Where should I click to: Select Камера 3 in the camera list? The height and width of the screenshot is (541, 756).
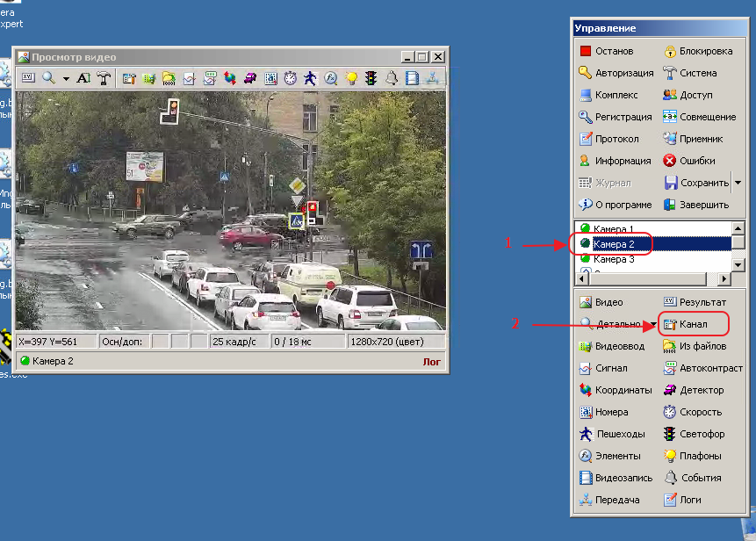(x=613, y=260)
